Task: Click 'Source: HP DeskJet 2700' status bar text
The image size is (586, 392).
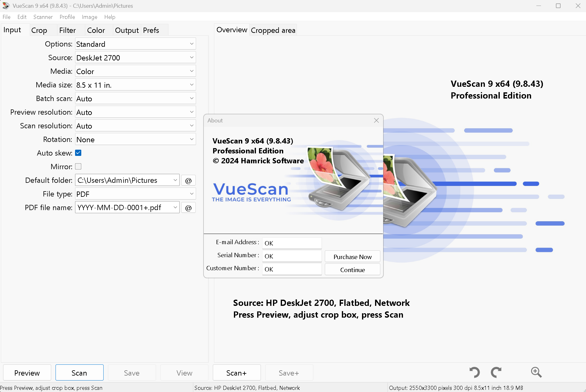Action: 247,388
